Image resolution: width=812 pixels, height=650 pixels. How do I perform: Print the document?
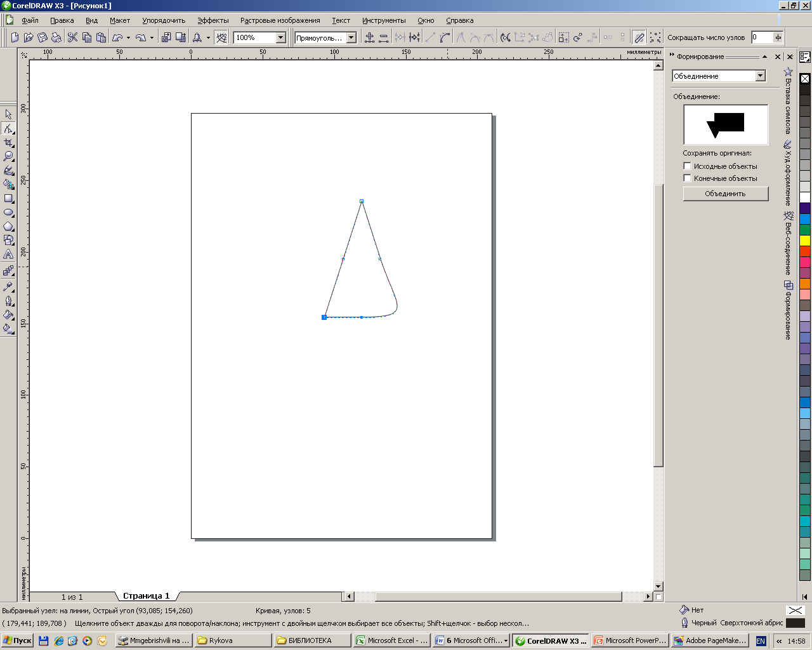pyautogui.click(x=56, y=37)
